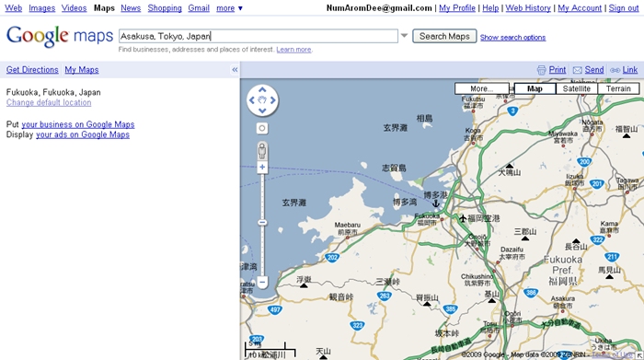Go to the My Maps tab
Image resolution: width=644 pixels, height=360 pixels.
tap(82, 70)
